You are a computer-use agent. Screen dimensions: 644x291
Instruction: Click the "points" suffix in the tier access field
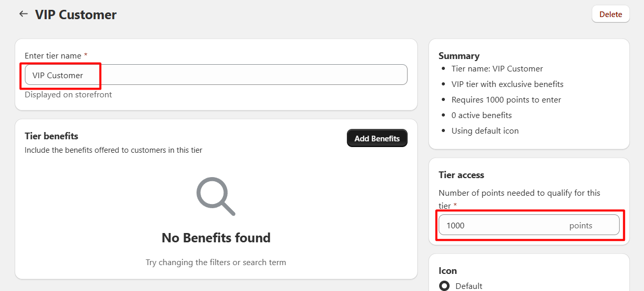580,225
